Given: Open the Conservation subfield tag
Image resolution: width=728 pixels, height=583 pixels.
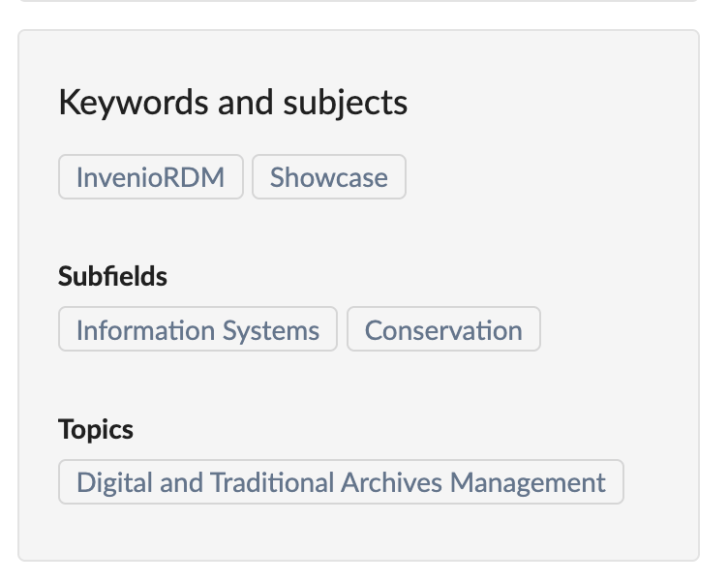Looking at the screenshot, I should [442, 330].
